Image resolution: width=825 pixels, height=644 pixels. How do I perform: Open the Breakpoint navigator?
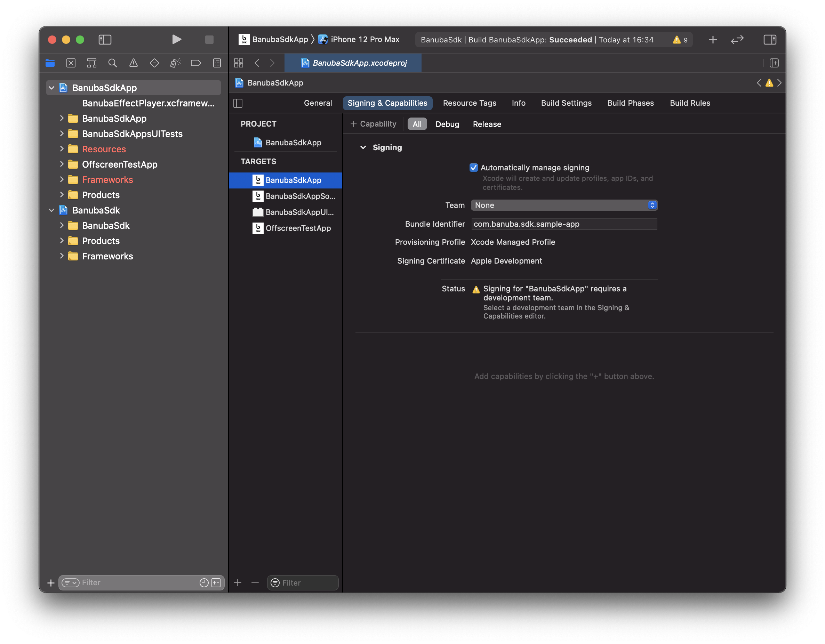[x=196, y=63]
